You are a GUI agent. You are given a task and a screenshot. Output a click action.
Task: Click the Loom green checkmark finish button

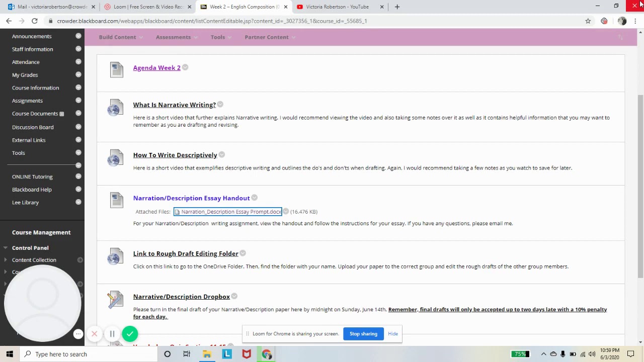[x=130, y=334]
